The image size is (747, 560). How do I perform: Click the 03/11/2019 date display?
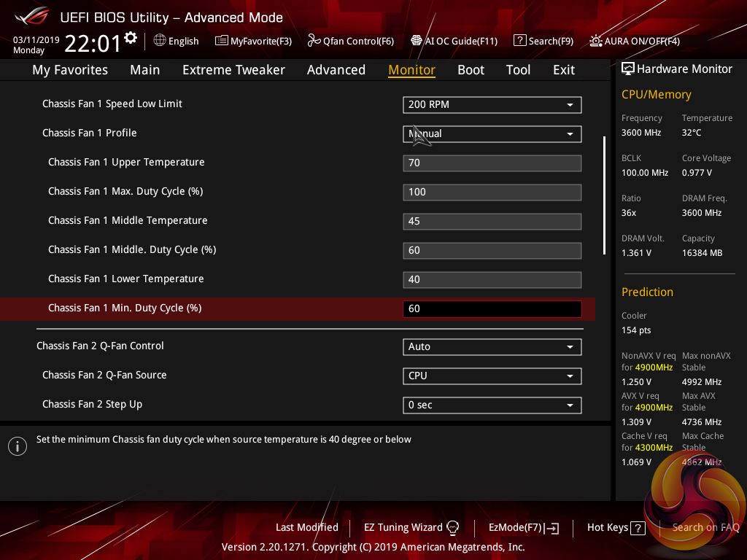[x=36, y=40]
